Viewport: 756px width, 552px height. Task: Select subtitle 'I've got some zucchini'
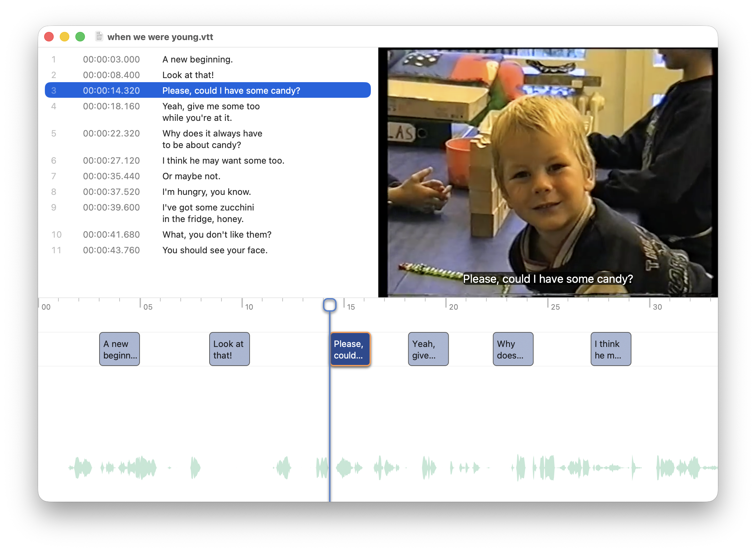click(x=208, y=207)
